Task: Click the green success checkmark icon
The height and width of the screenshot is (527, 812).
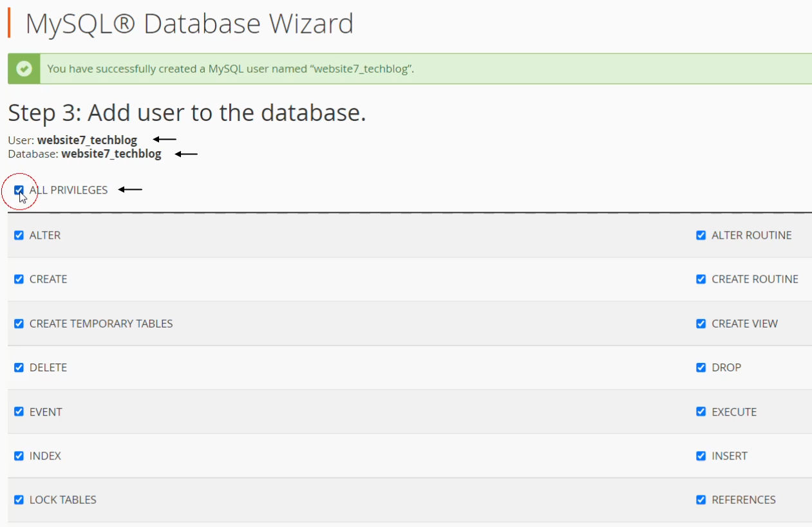Action: click(x=24, y=69)
